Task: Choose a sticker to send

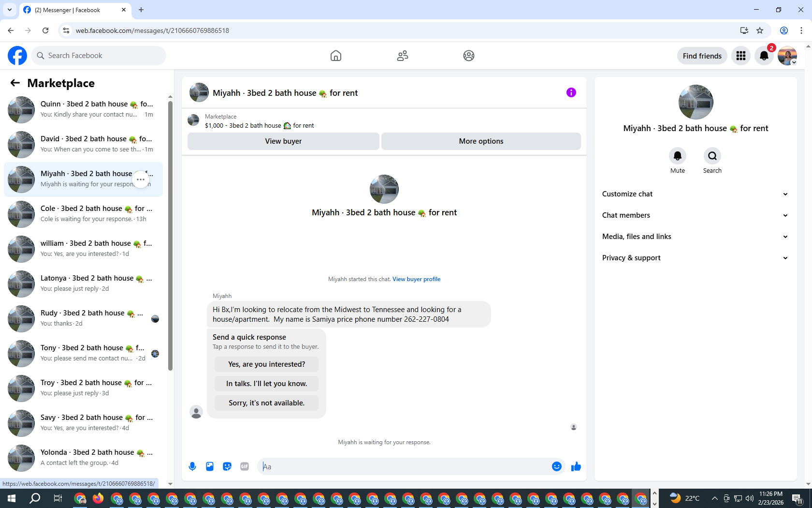Action: 227,466
